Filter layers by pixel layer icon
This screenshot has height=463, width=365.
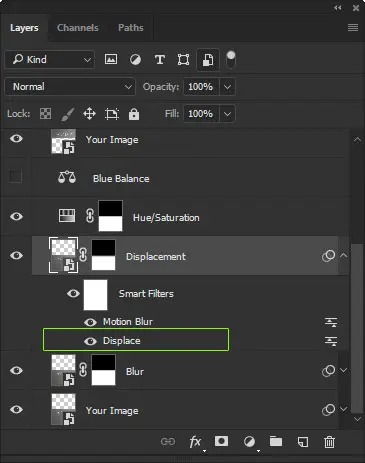[111, 60]
